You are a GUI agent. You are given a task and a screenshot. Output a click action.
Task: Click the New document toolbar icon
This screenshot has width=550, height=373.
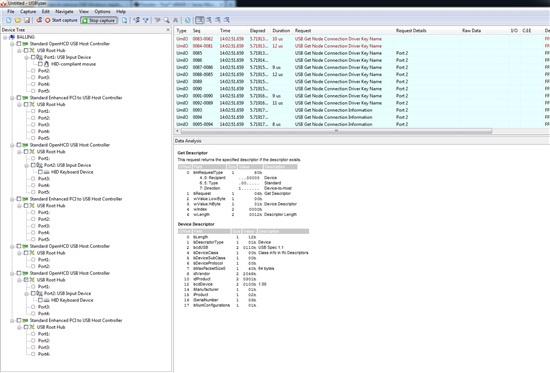pyautogui.click(x=9, y=20)
